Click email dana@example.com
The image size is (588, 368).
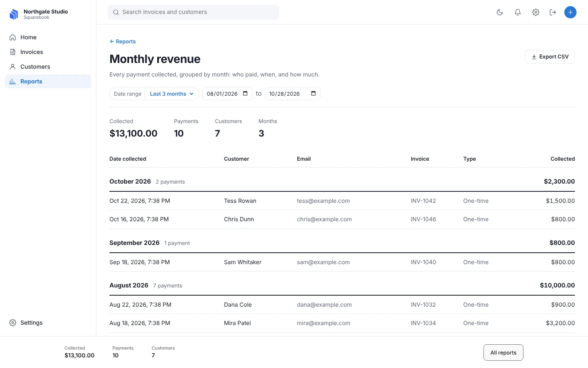(x=324, y=305)
